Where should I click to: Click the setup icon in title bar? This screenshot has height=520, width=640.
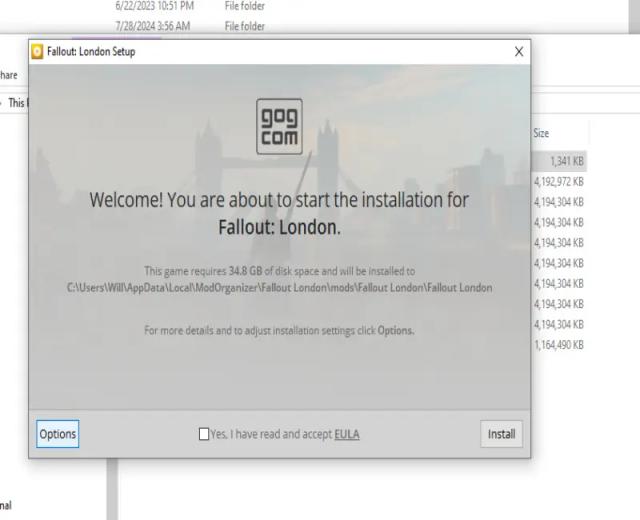click(x=37, y=52)
